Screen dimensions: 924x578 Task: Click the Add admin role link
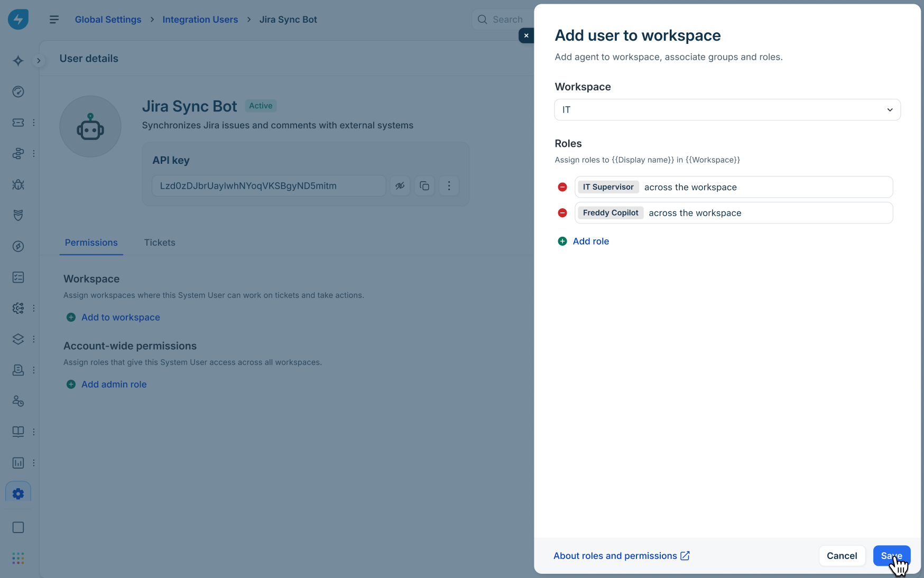coord(114,385)
